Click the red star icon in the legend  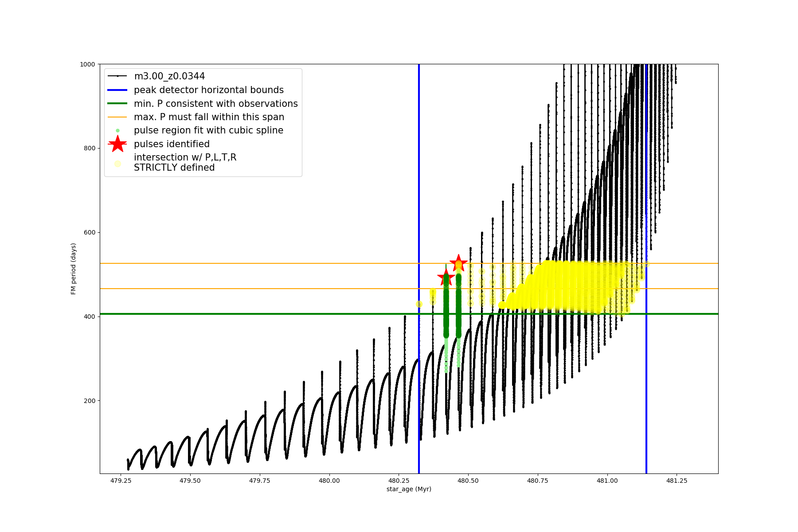[x=117, y=144]
